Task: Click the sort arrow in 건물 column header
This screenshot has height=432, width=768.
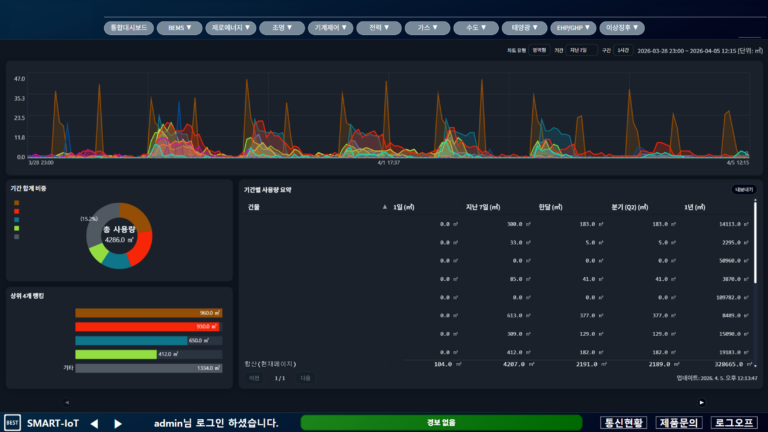Action: [385, 207]
